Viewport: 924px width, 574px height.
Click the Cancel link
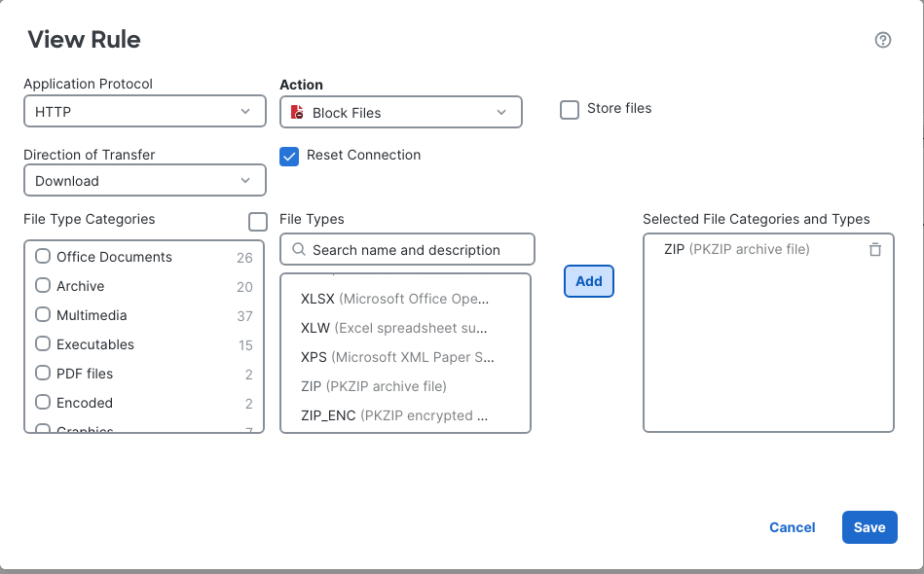click(x=792, y=527)
